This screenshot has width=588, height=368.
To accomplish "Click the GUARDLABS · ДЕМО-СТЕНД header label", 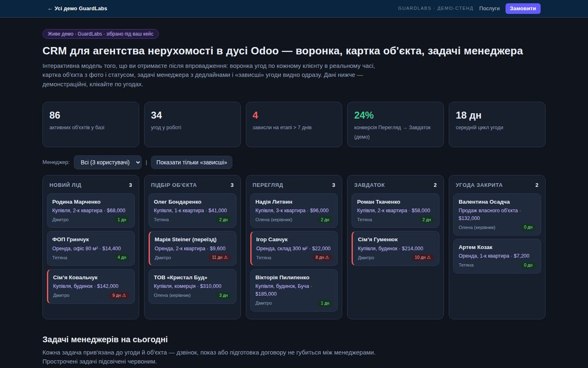I will (436, 8).
